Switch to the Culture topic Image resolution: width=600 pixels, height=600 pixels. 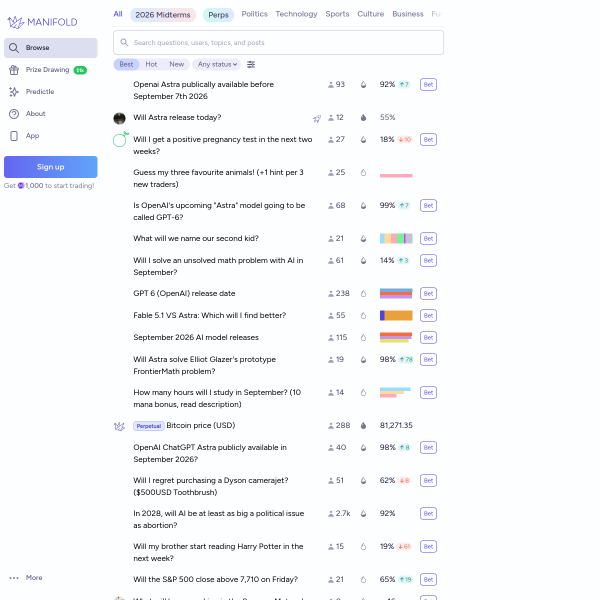(x=371, y=14)
